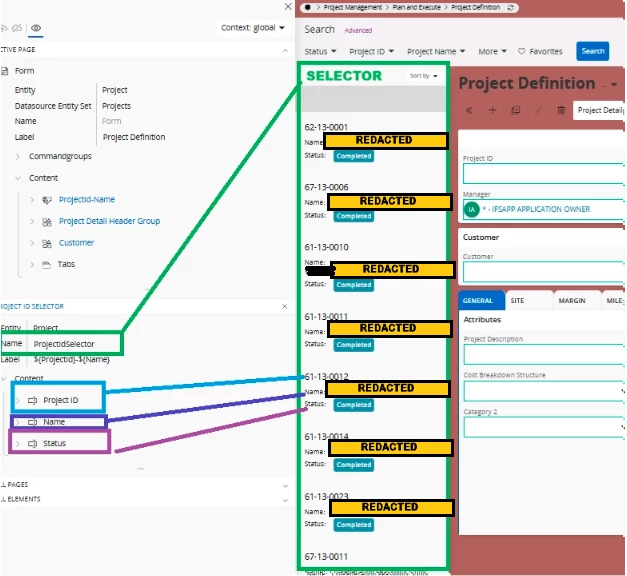Click the Project ID input field
The width and height of the screenshot is (627, 576).
(544, 174)
